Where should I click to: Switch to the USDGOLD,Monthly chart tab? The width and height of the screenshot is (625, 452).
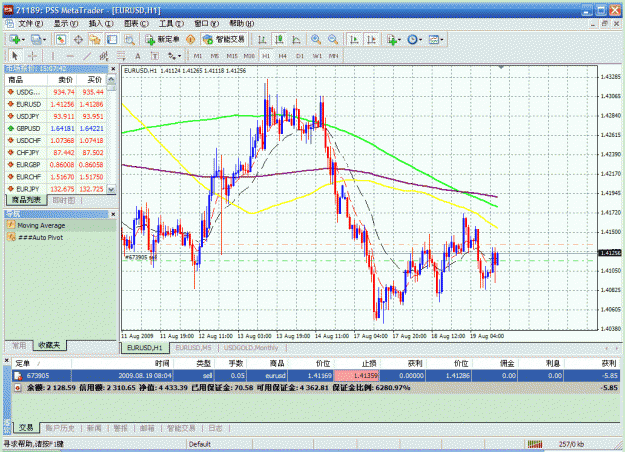[x=251, y=348]
